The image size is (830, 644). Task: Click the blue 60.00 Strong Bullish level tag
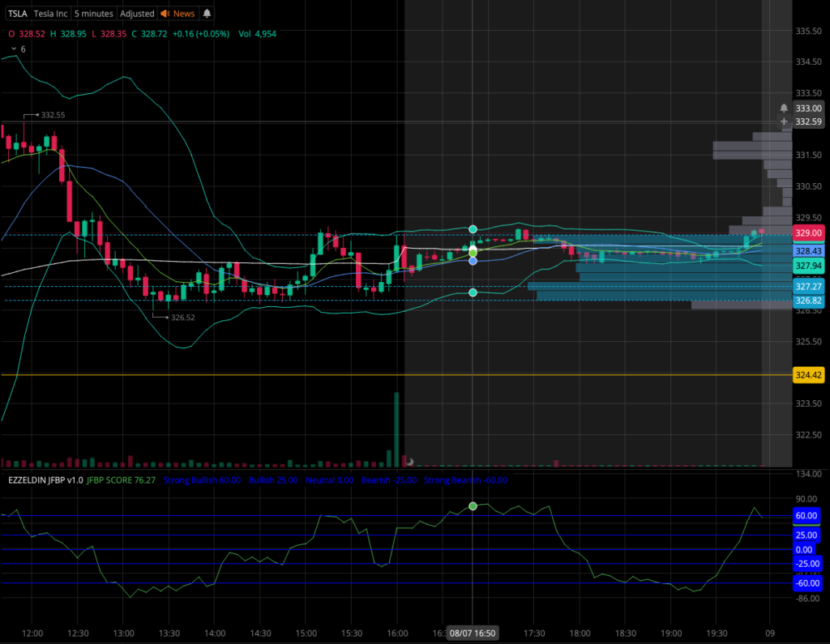(x=806, y=515)
